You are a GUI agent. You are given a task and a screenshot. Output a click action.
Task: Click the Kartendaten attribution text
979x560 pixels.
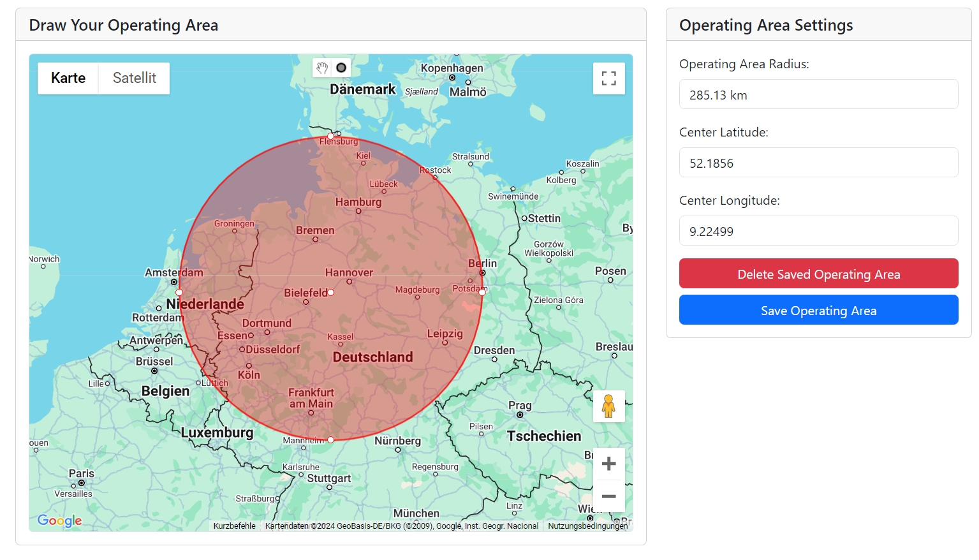tap(402, 526)
